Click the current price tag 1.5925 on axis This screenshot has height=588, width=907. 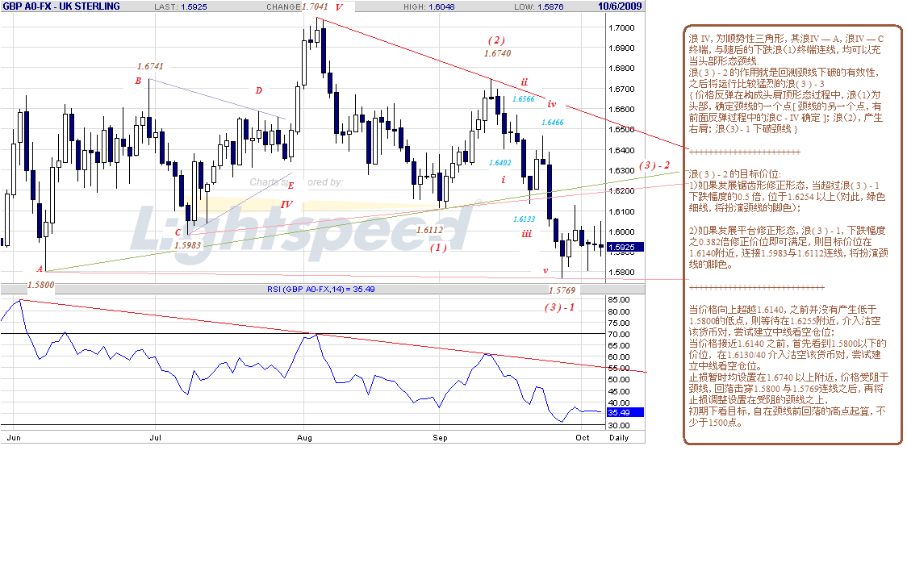625,248
